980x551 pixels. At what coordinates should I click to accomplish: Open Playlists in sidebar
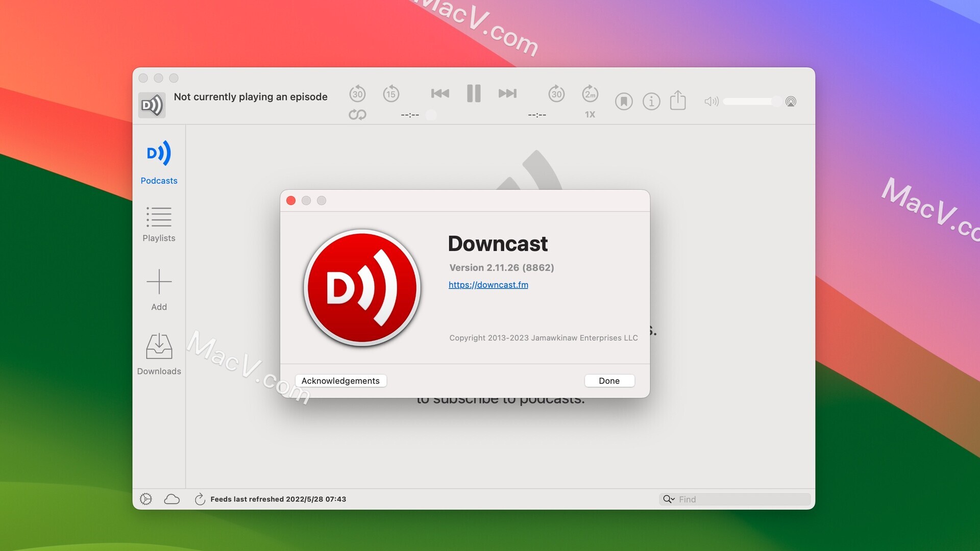pos(159,224)
